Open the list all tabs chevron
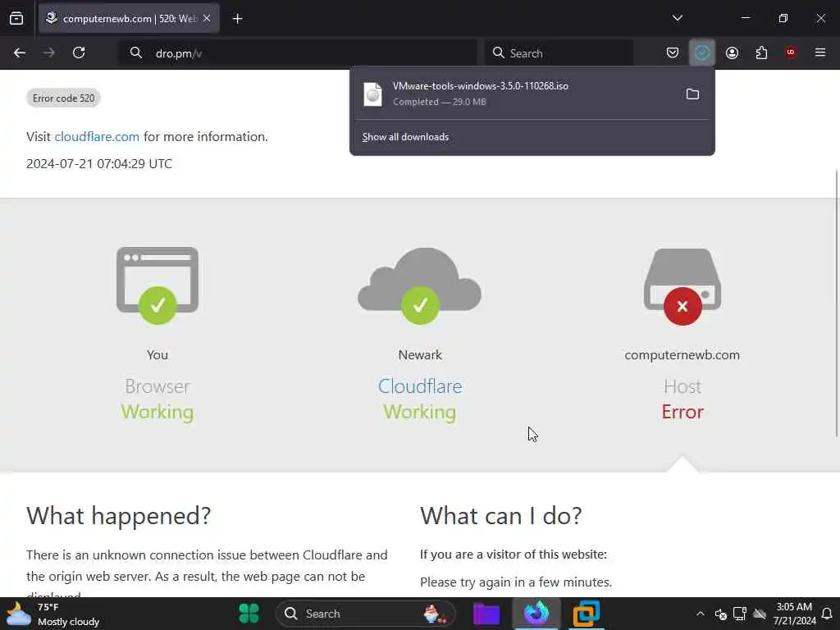 pos(677,18)
